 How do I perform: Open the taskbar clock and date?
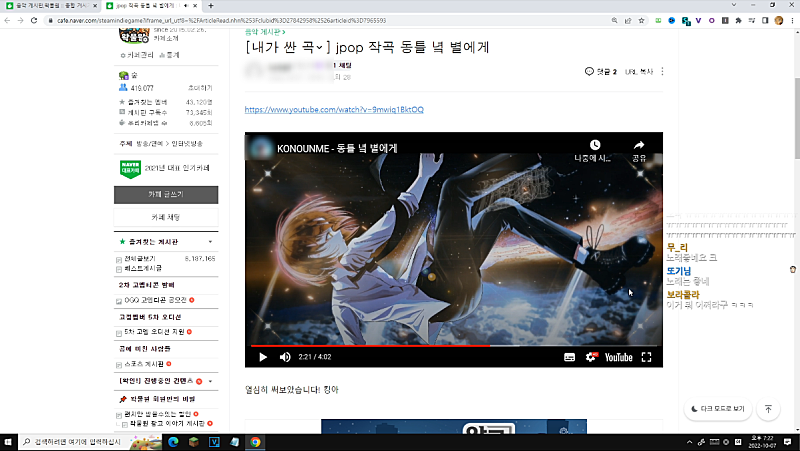(762, 442)
